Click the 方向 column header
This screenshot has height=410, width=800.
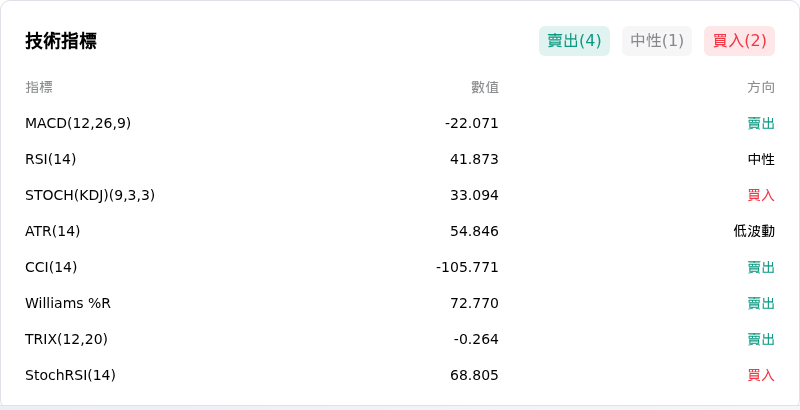pos(761,87)
